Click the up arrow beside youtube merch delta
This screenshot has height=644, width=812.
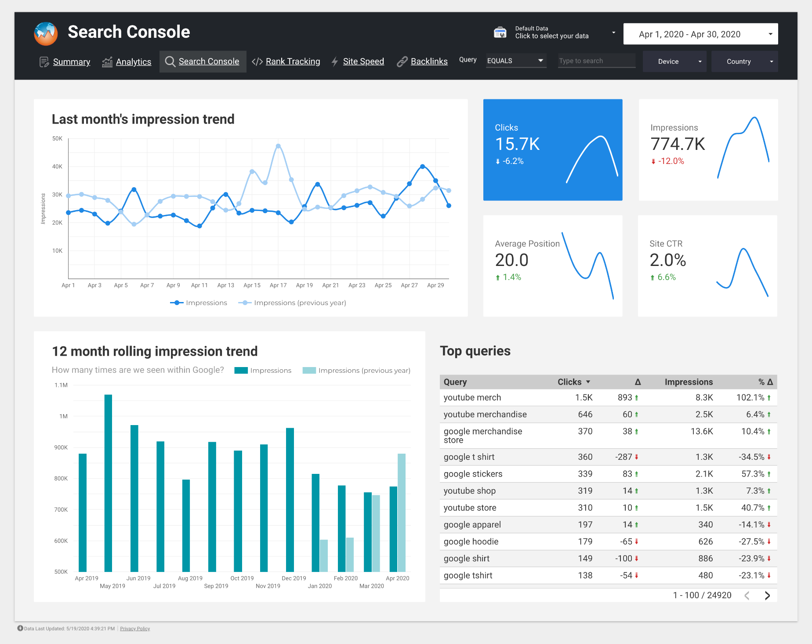point(636,398)
